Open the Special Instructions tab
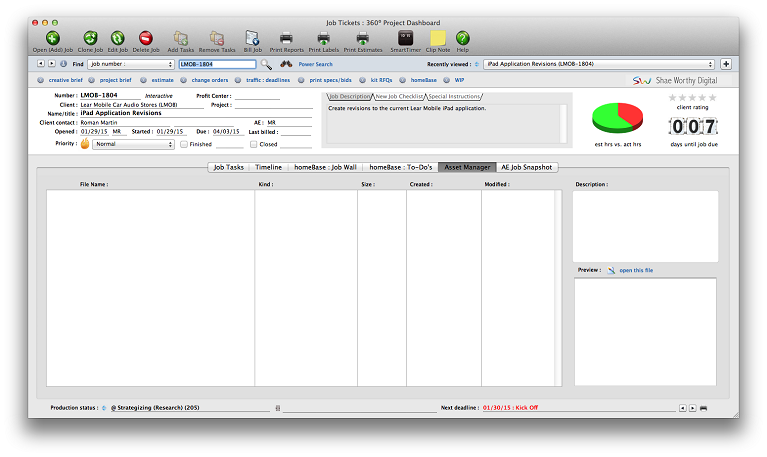The width and height of the screenshot is (767, 457). click(454, 97)
